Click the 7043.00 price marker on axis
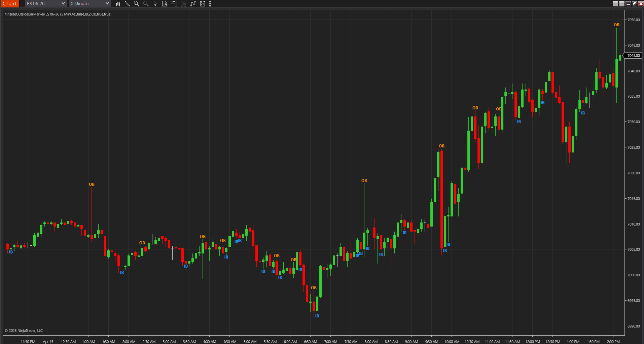 [633, 55]
